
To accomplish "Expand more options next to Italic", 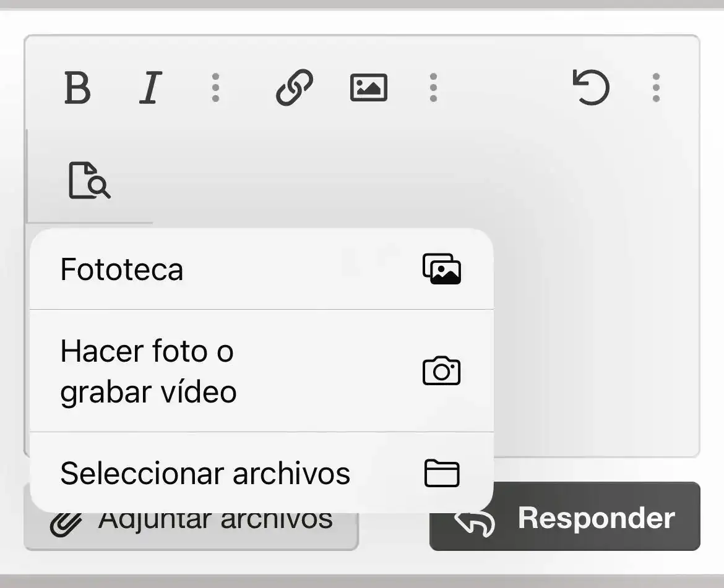I will coord(215,88).
